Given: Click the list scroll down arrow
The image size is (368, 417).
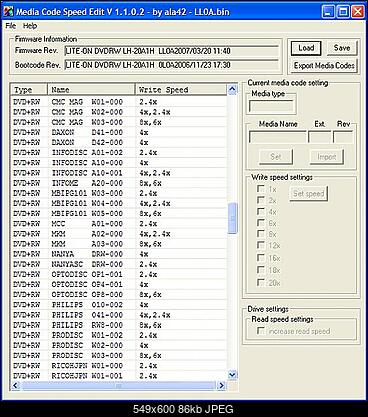Looking at the screenshot, I should 232,375.
